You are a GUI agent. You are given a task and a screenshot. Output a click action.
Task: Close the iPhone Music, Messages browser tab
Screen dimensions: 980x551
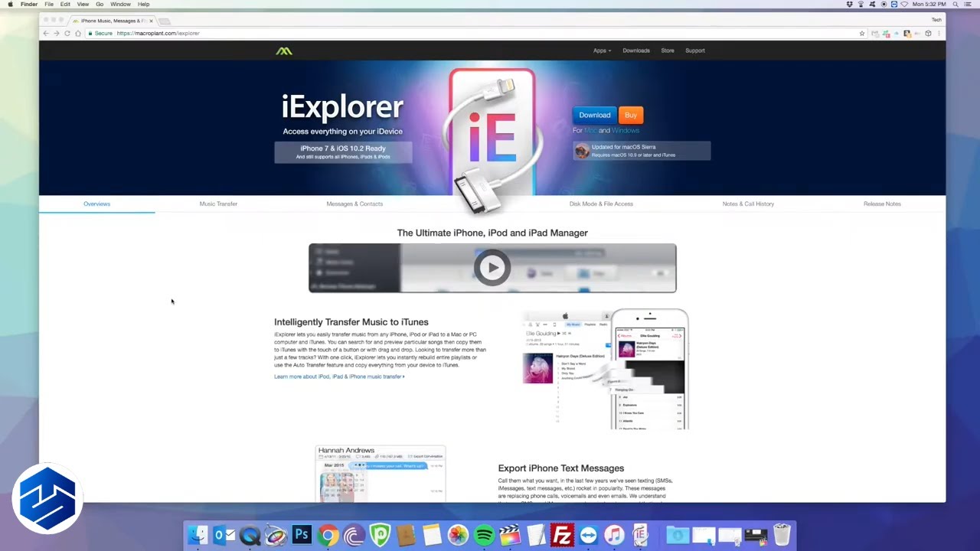(x=152, y=21)
